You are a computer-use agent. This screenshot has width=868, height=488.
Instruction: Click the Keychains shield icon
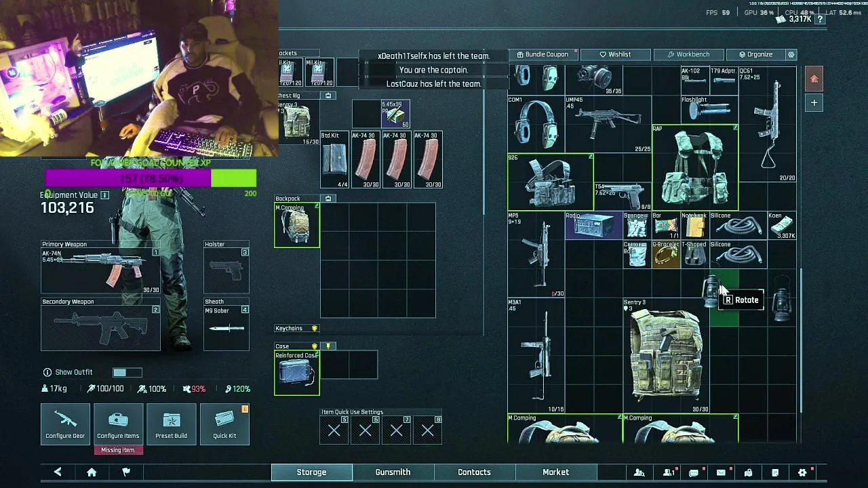pos(315,329)
